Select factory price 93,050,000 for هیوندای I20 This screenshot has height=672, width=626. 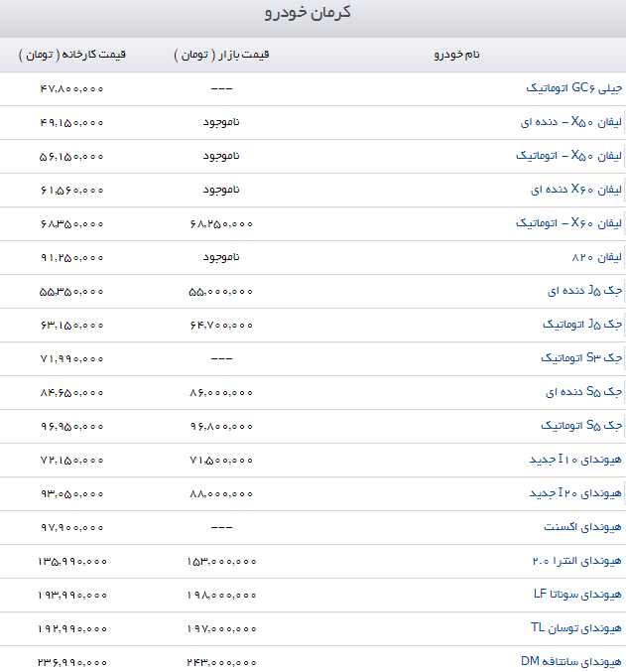point(72,494)
